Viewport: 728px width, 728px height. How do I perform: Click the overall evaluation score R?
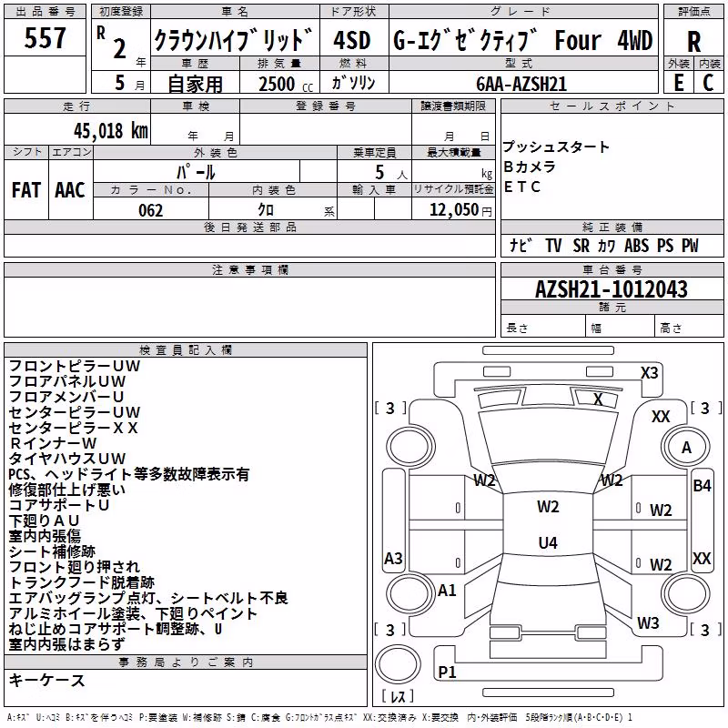tap(693, 42)
